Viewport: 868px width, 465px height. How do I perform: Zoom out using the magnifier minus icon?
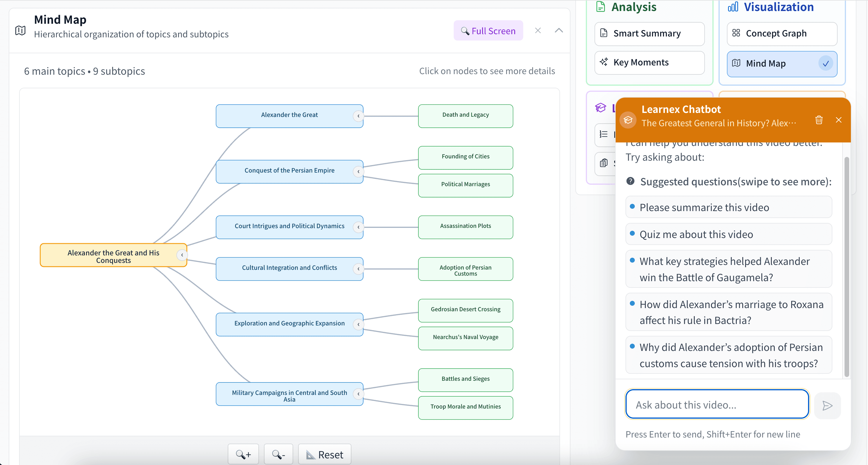coord(278,454)
